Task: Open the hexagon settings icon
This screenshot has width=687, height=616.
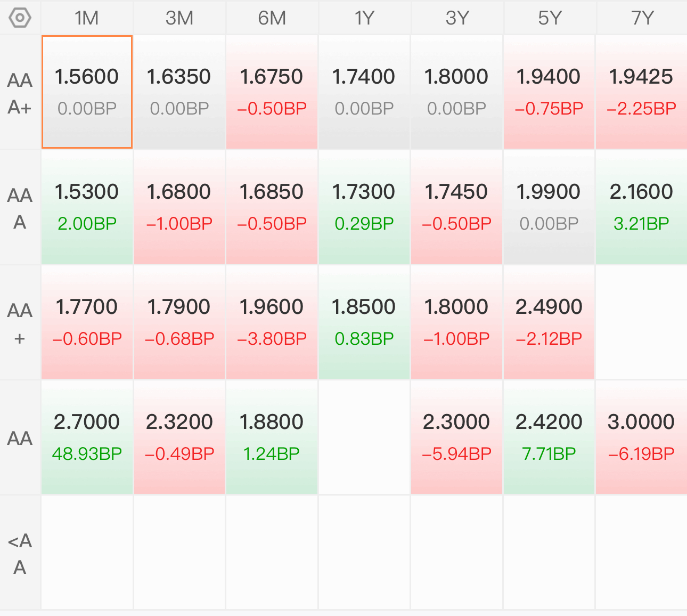Action: (x=20, y=18)
